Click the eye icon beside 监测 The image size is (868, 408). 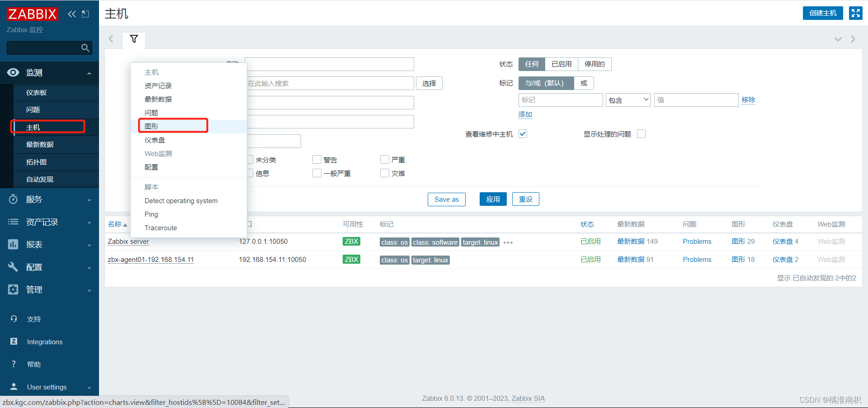coord(13,72)
